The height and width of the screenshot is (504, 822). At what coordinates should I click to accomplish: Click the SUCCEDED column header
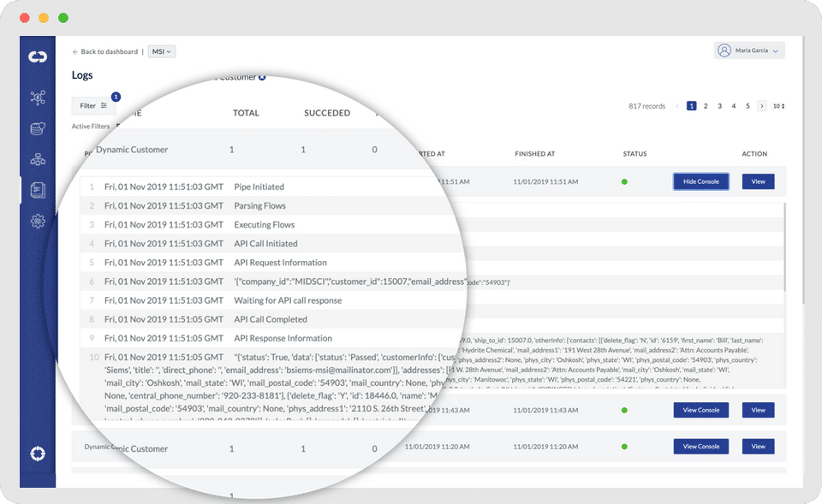[x=327, y=113]
